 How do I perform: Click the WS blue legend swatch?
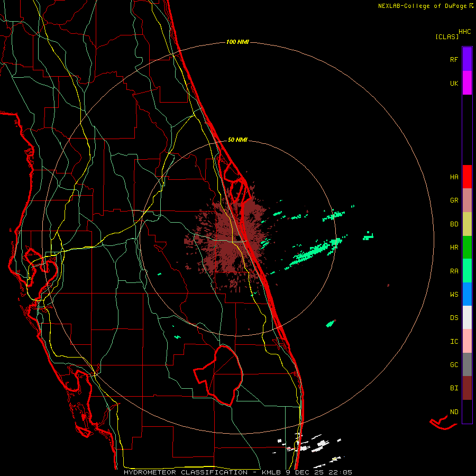(x=467, y=294)
